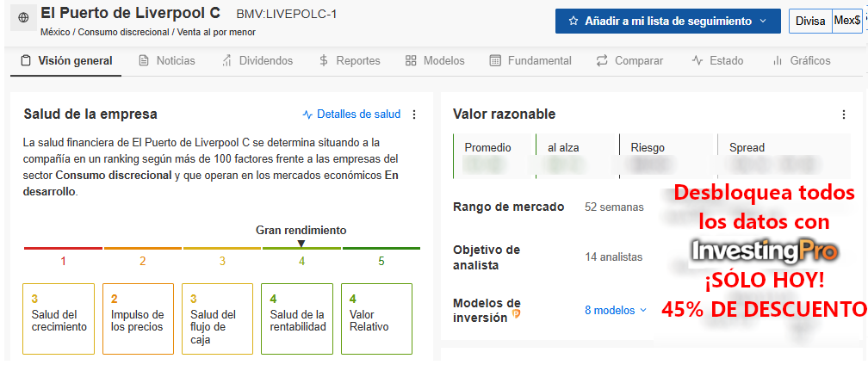Click the 52 semanas text
This screenshot has width=868, height=371.
pos(615,207)
